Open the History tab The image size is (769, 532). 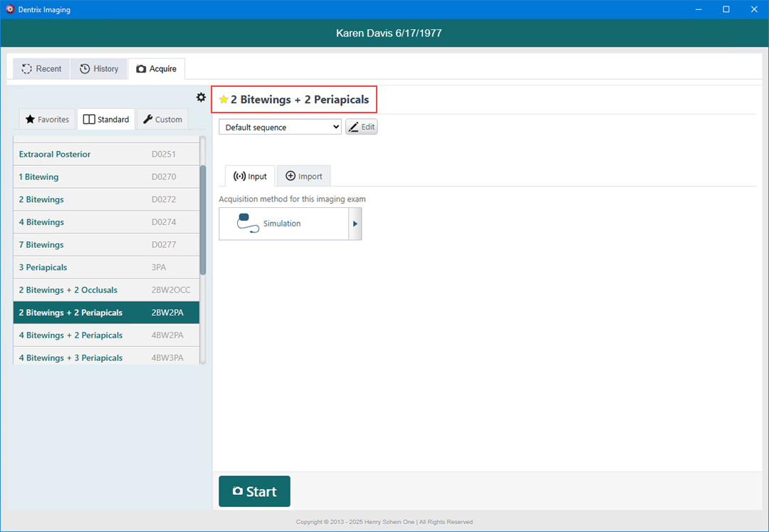[x=99, y=69]
